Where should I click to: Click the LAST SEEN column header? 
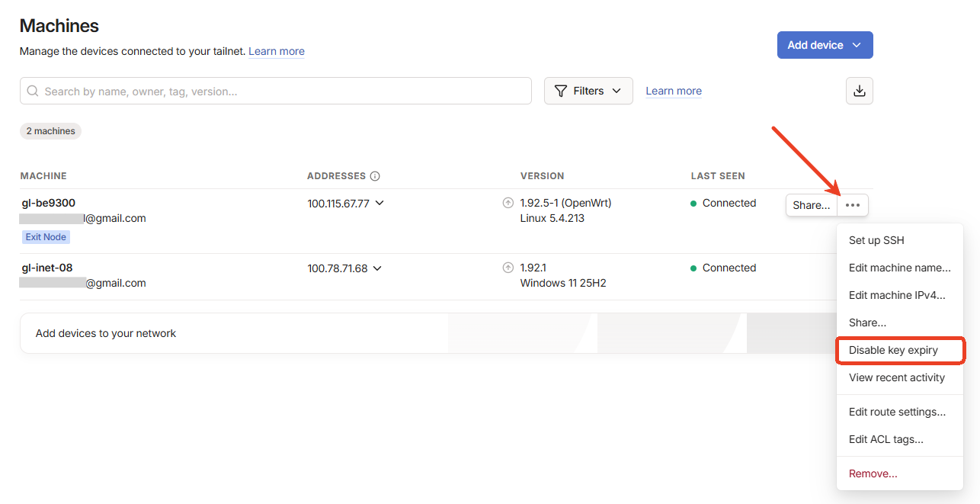(718, 176)
